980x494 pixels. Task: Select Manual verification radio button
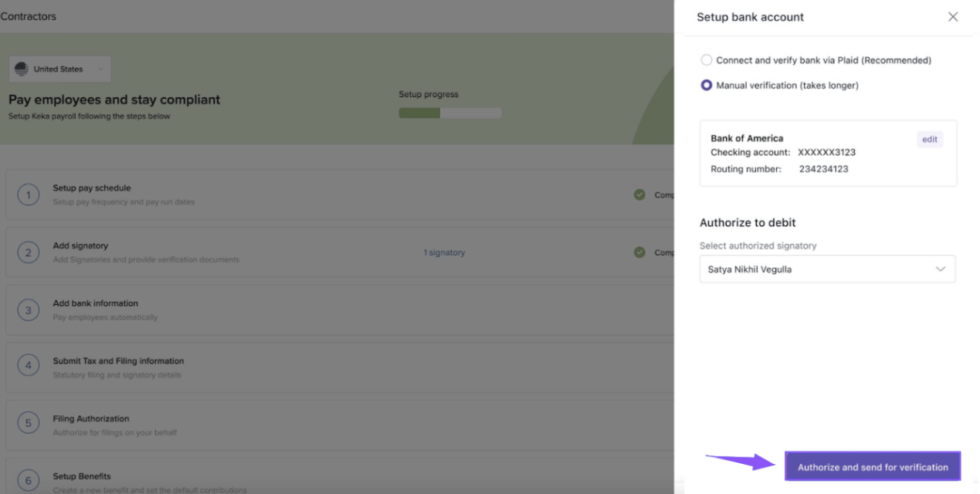(707, 86)
